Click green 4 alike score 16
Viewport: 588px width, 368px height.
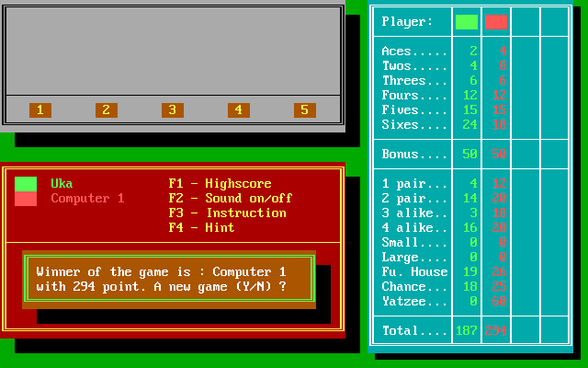(x=470, y=227)
